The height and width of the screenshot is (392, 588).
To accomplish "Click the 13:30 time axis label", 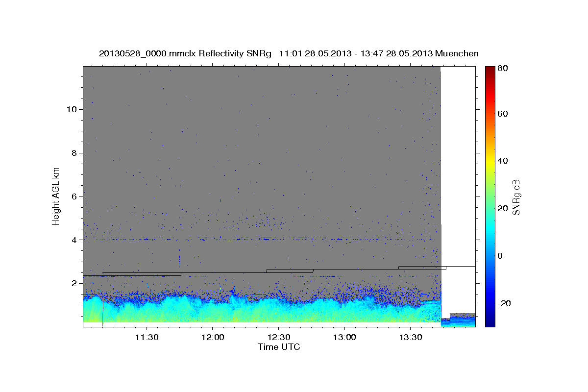I will (411, 337).
